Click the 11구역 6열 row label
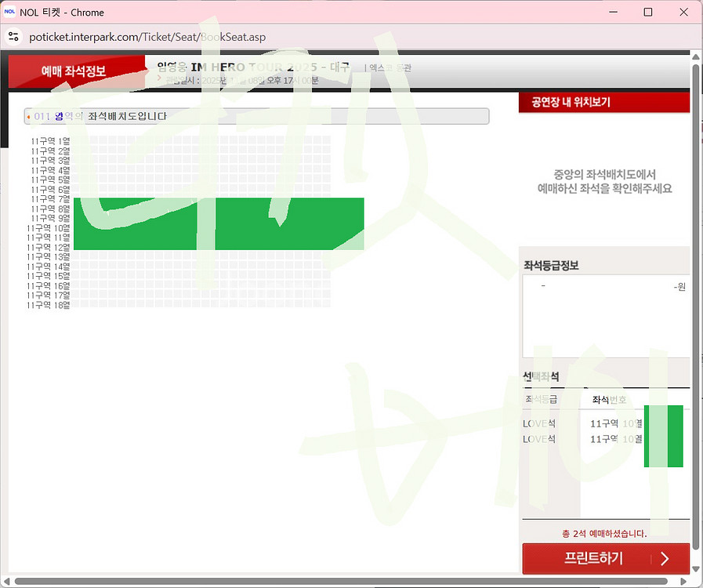703x588 pixels. click(50, 189)
